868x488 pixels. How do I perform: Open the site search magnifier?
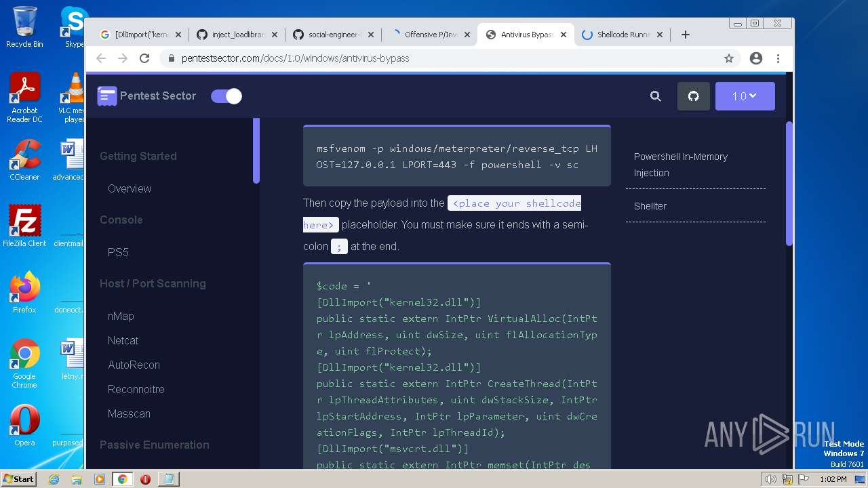[656, 96]
